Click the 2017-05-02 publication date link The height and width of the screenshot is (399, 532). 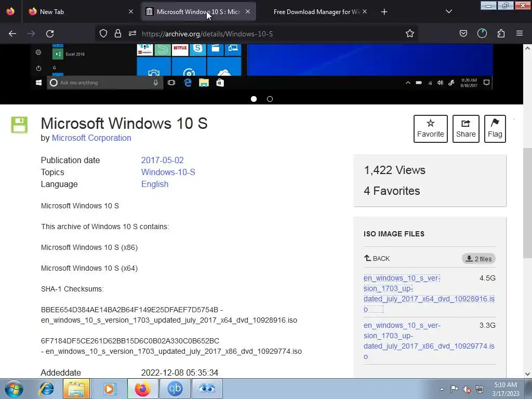(x=162, y=160)
